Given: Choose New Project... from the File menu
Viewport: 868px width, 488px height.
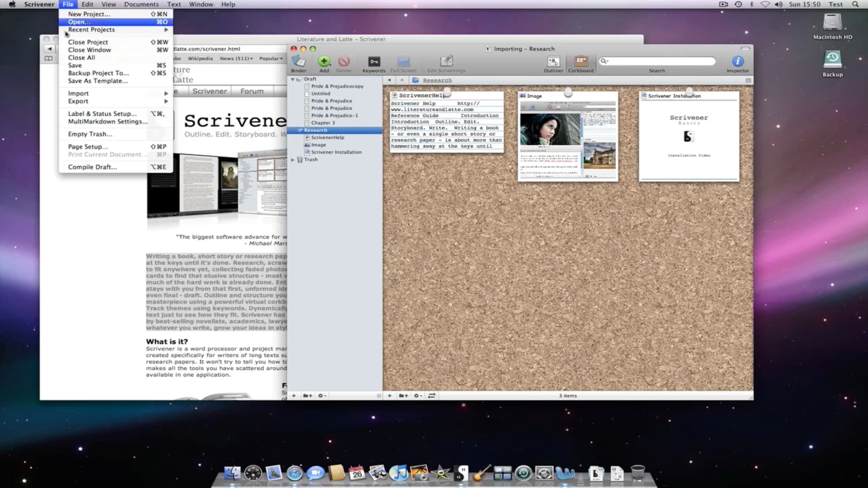Looking at the screenshot, I should tap(116, 14).
